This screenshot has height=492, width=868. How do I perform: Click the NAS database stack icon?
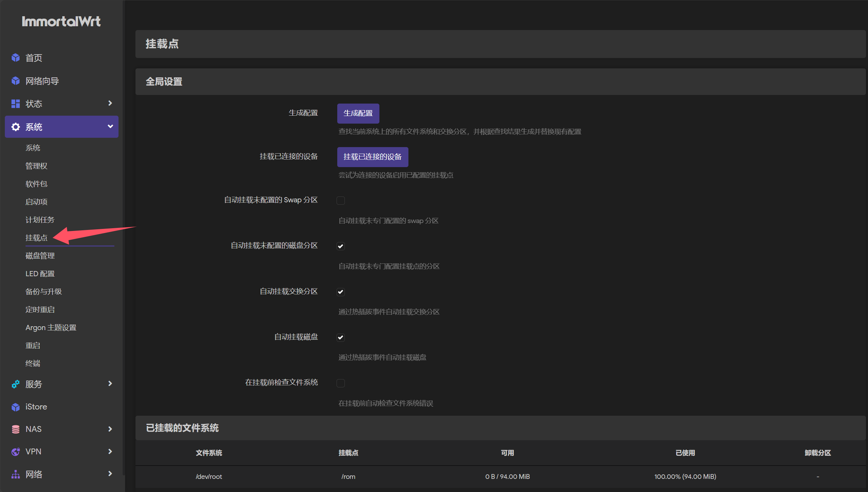[16, 429]
